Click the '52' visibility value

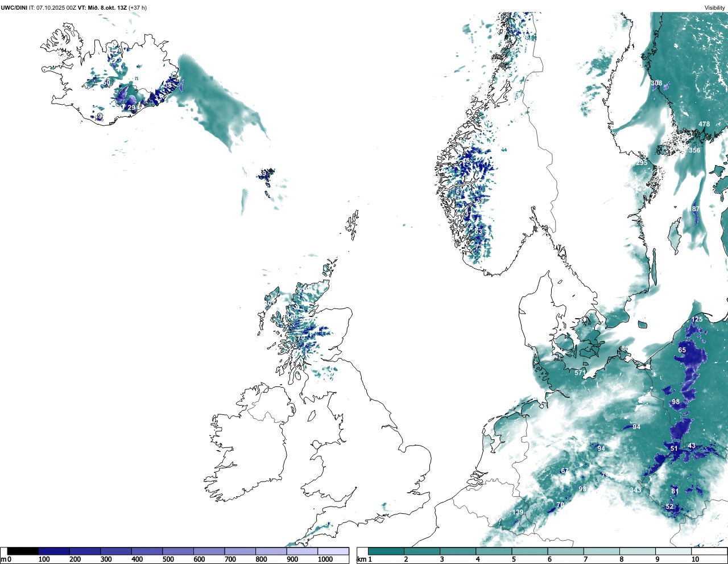pos(669,507)
